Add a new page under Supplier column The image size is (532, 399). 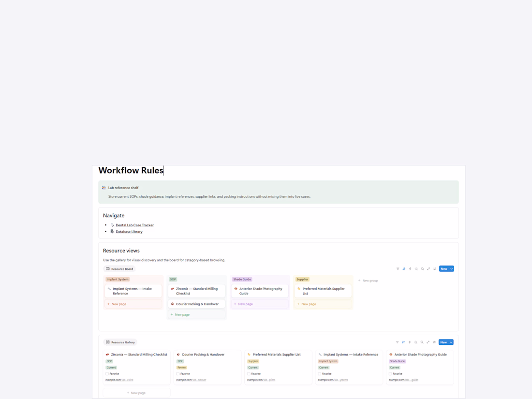(323, 304)
